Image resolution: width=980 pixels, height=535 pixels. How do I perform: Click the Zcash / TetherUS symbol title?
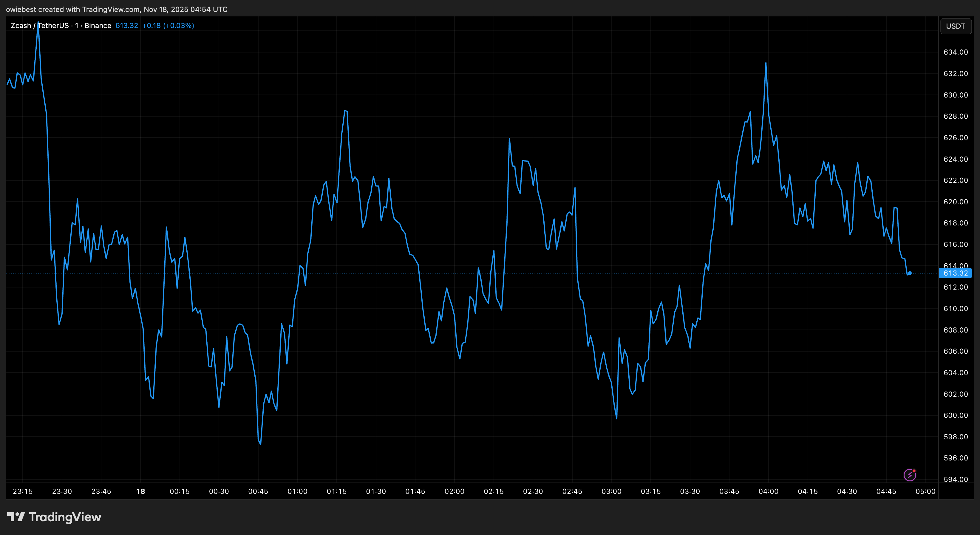pyautogui.click(x=40, y=25)
